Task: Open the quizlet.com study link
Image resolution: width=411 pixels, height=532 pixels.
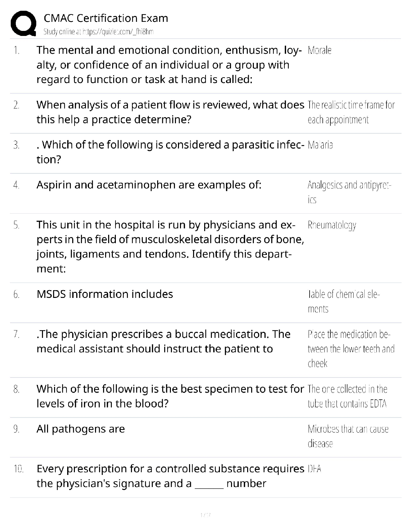Action: pos(99,32)
